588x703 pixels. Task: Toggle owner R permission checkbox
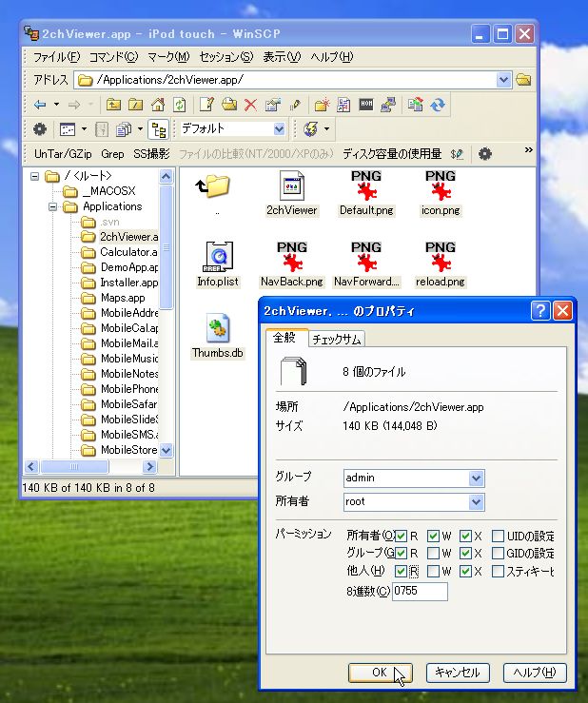point(402,536)
